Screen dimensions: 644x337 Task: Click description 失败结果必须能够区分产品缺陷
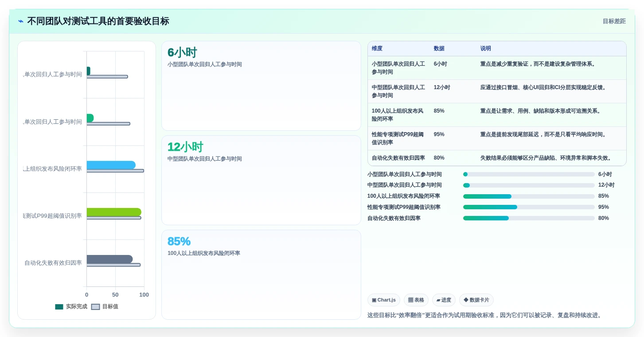click(x=546, y=158)
